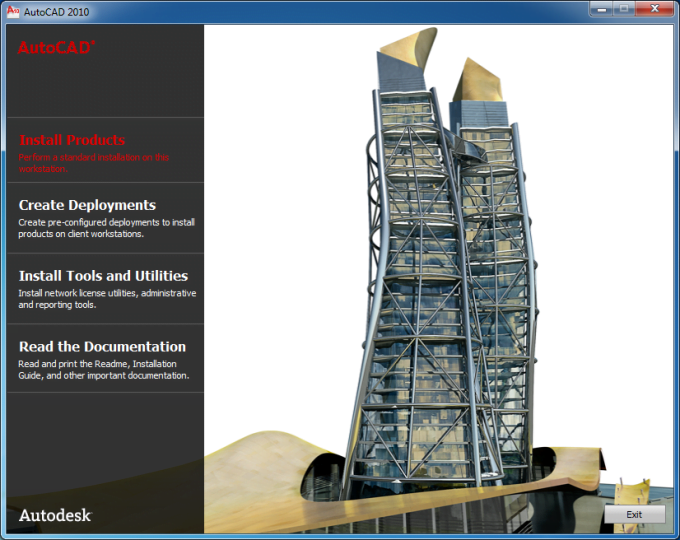Click 'Read and print the Readme' description
Image resolution: width=680 pixels, height=540 pixels.
point(104,370)
